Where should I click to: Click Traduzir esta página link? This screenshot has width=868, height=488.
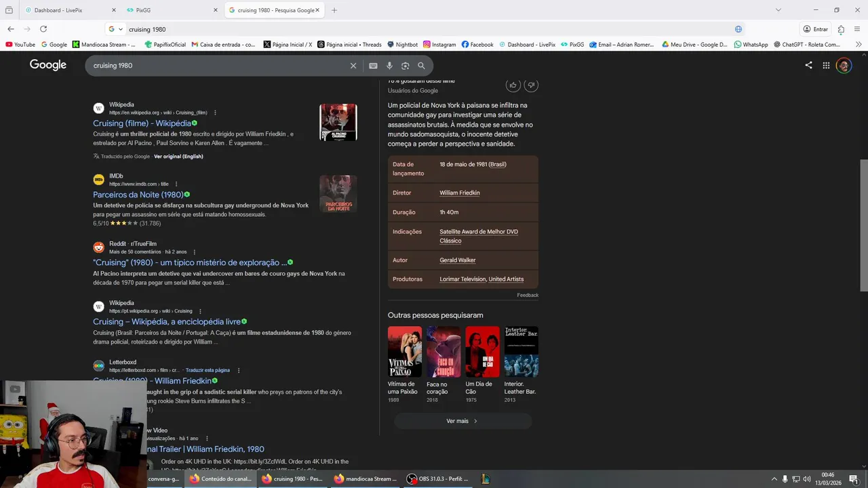click(x=208, y=370)
